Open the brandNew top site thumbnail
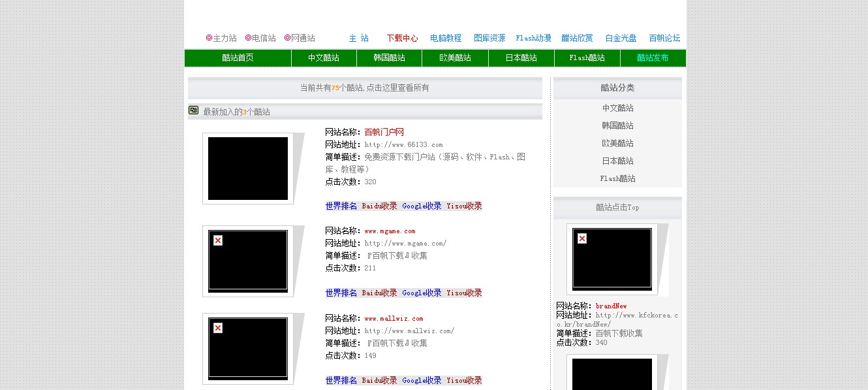The height and width of the screenshot is (390, 868). click(x=612, y=259)
